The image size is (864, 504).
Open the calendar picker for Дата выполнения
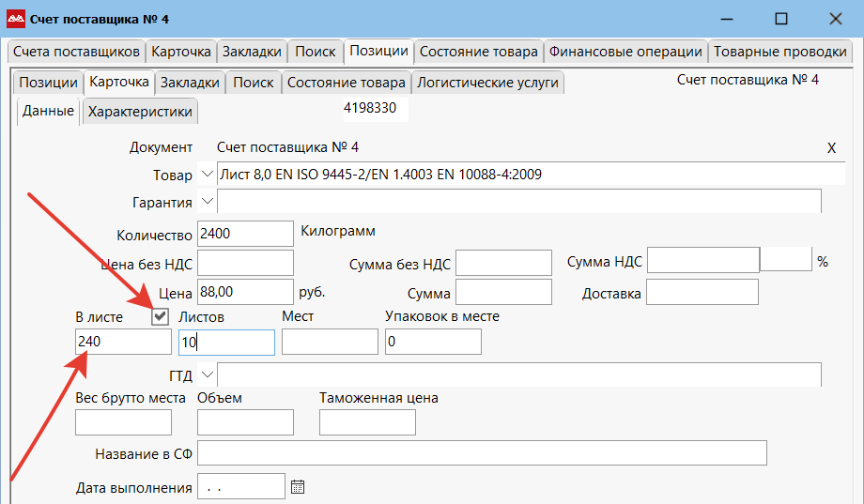[298, 487]
